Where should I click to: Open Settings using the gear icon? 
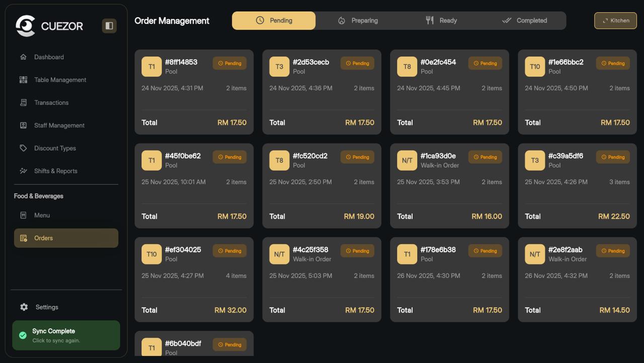click(x=23, y=307)
